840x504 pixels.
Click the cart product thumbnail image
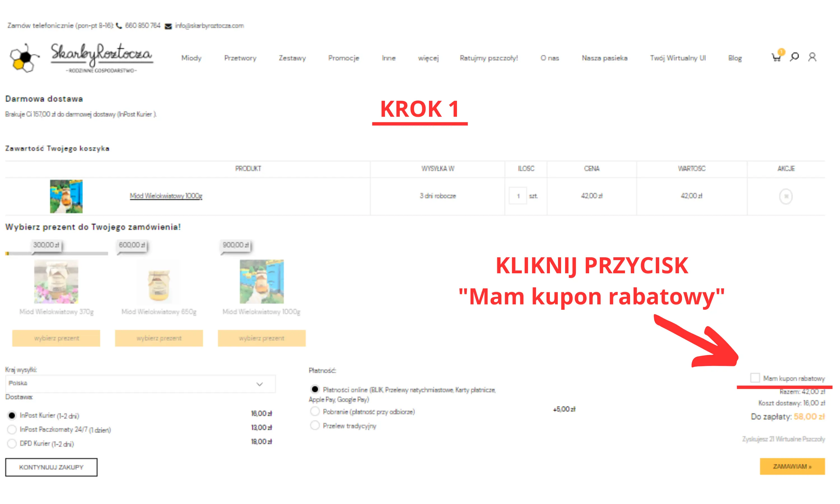pyautogui.click(x=66, y=196)
